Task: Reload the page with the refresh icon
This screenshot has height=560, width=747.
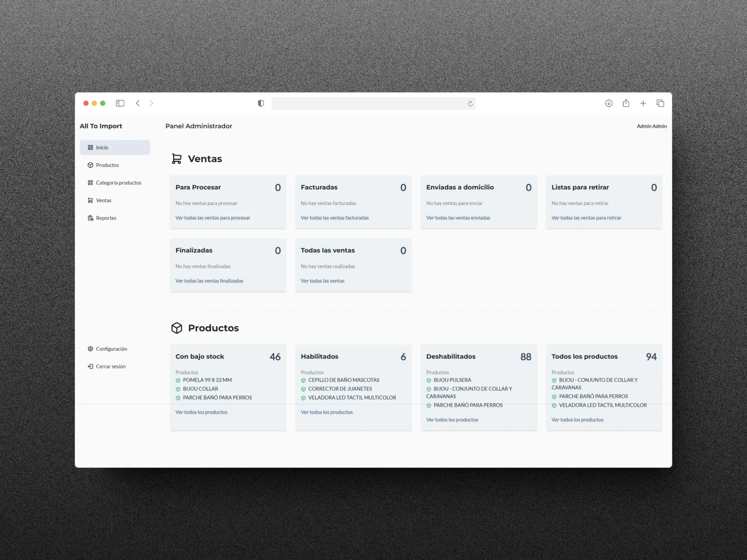Action: pos(470,103)
